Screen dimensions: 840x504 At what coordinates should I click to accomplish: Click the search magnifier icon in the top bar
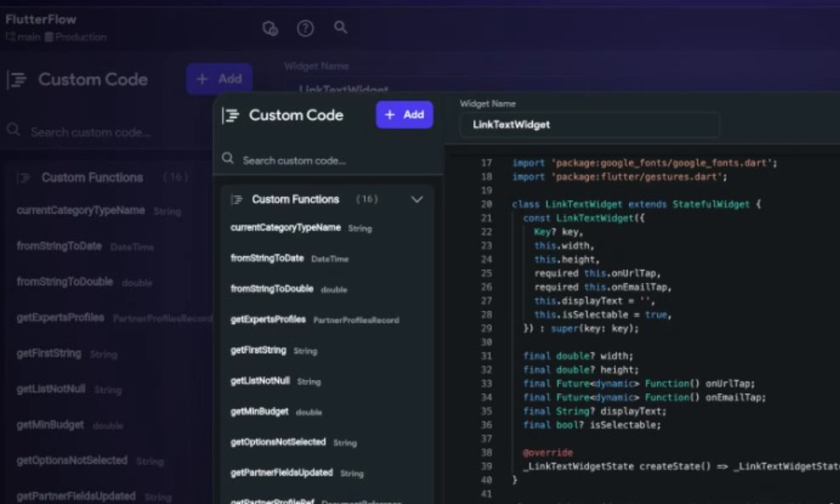340,28
